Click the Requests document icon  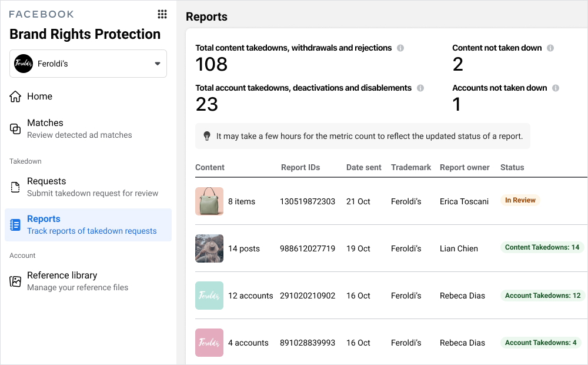tap(15, 187)
